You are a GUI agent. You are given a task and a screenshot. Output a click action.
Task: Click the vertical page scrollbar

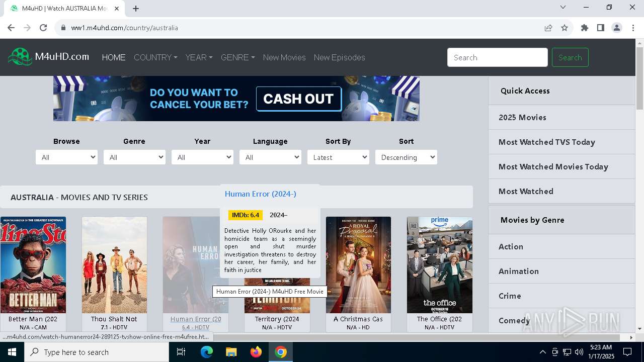(x=639, y=79)
